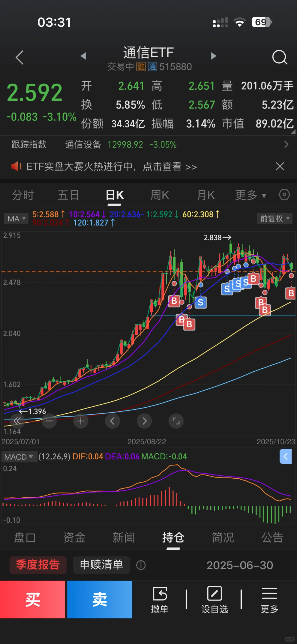Image resolution: width=297 pixels, height=644 pixels.
Task: Tap the 市值 89.02亿 value
Action: point(274,124)
